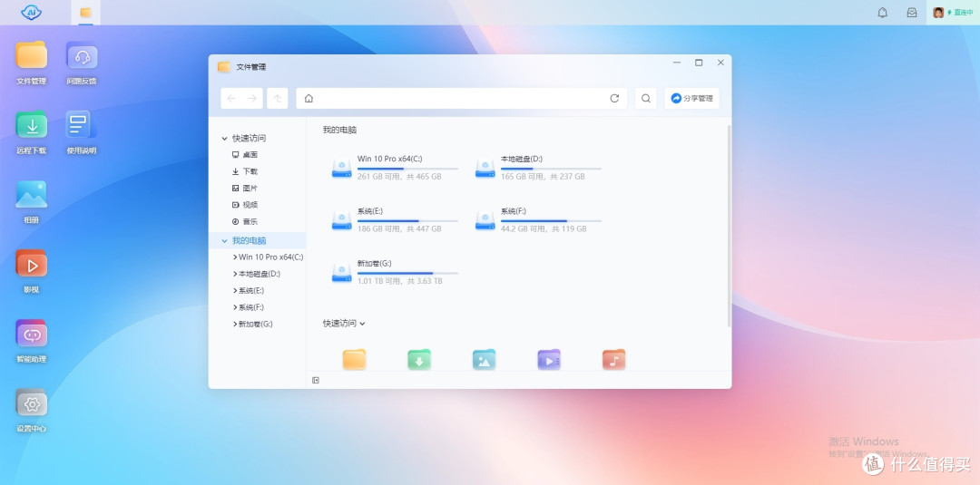Expand 系统(F:) in sidebar tree

coord(234,307)
